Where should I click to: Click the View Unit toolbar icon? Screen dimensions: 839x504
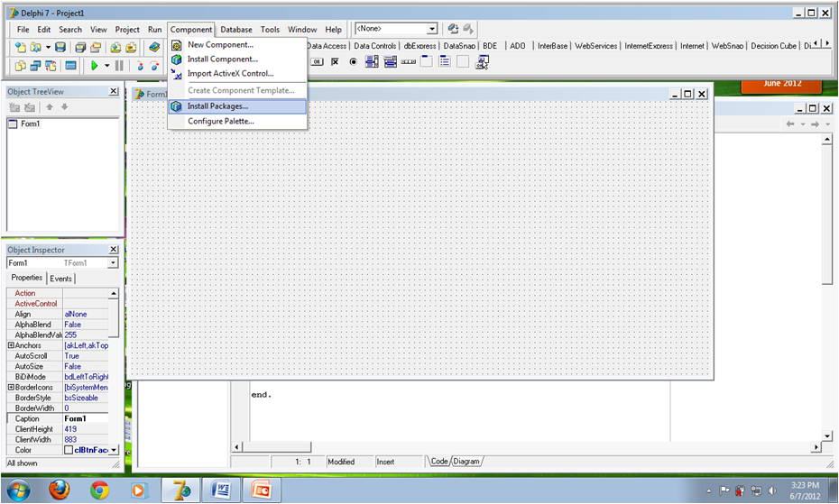21,65
